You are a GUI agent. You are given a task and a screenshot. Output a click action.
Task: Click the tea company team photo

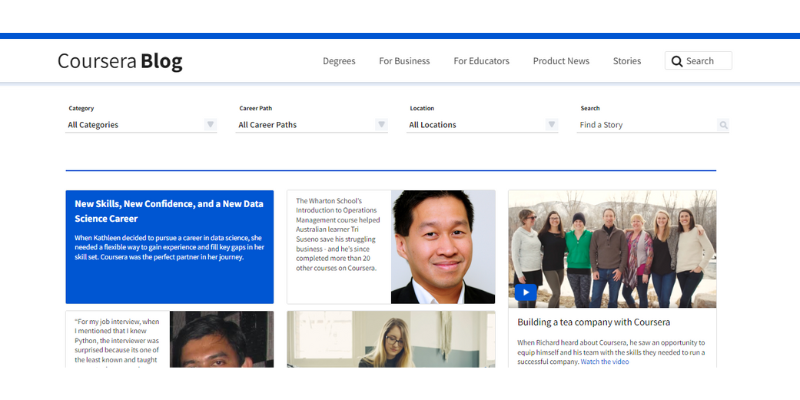(612, 249)
